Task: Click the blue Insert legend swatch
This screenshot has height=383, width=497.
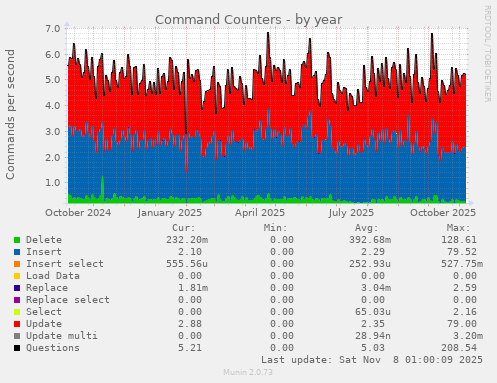Action: click(x=17, y=252)
